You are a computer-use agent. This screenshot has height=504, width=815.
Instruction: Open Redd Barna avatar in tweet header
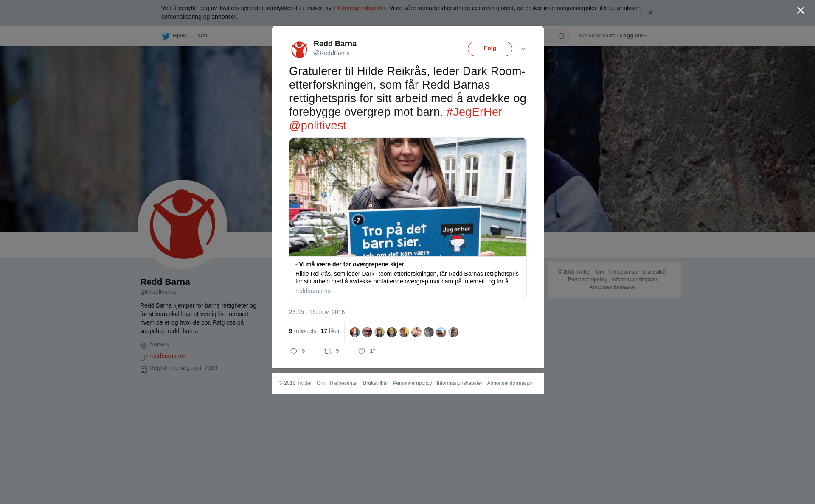pos(299,49)
